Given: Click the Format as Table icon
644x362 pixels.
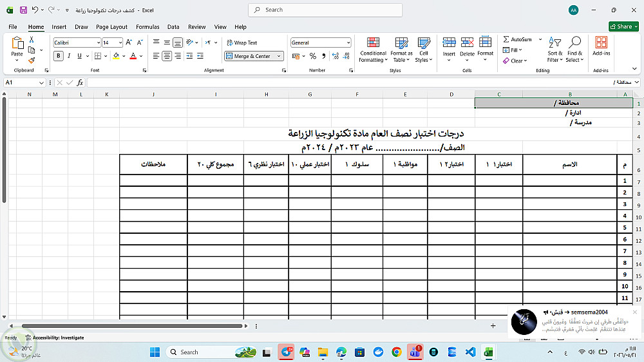Looking at the screenshot, I should [x=401, y=43].
